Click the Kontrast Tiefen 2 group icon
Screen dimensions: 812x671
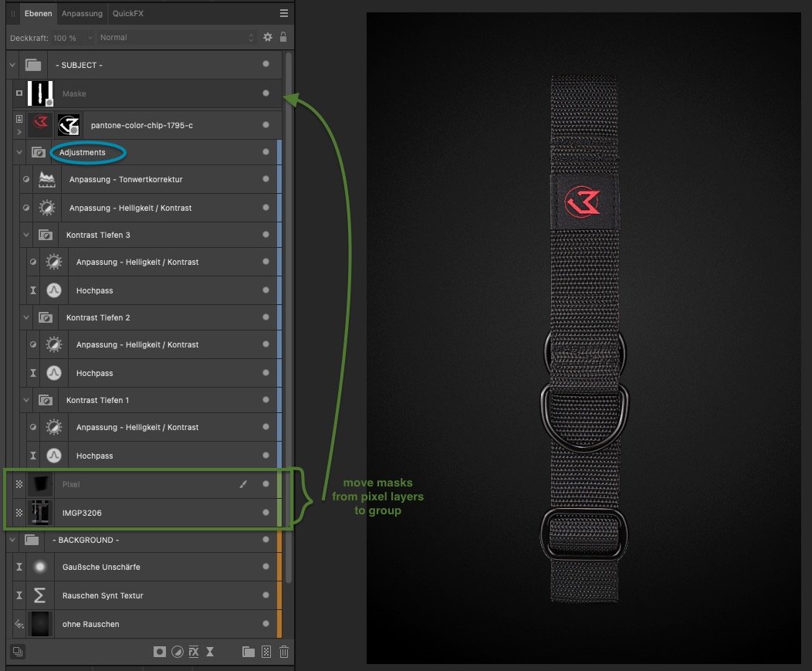[x=46, y=317]
